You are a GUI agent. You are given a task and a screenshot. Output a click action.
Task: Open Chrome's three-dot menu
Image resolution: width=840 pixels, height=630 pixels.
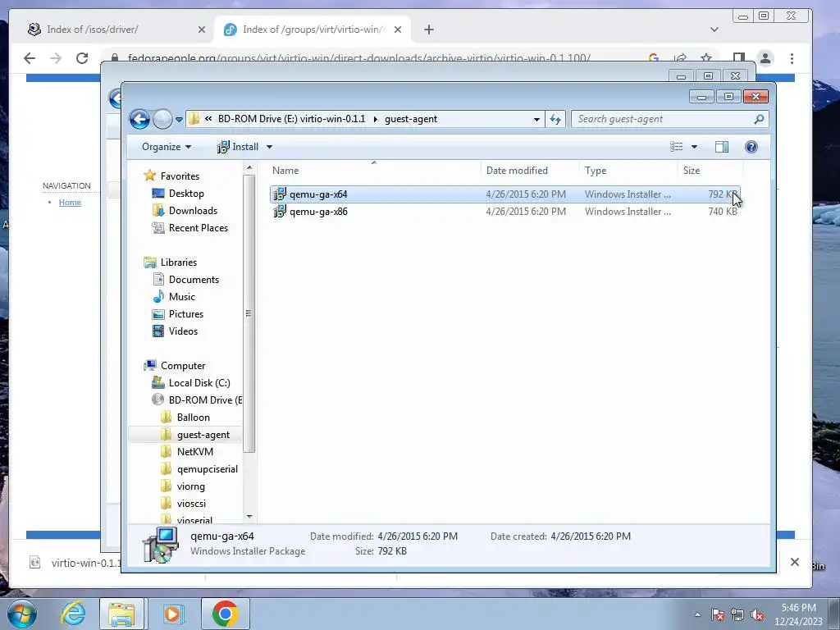792,58
